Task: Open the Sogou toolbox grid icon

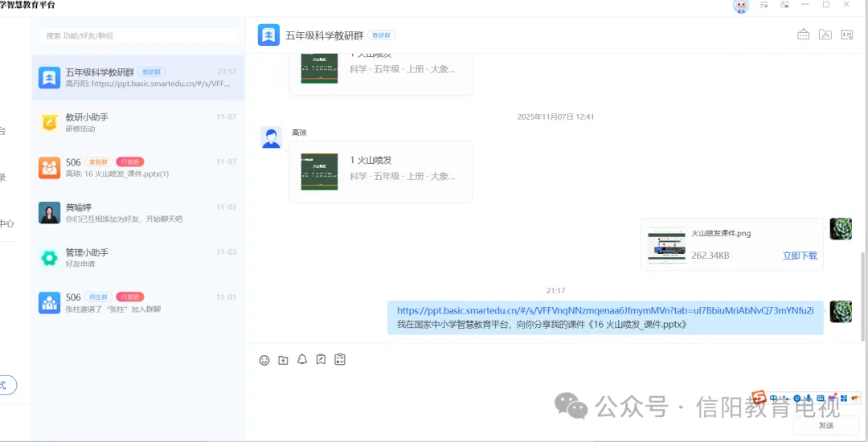Action: click(x=844, y=398)
